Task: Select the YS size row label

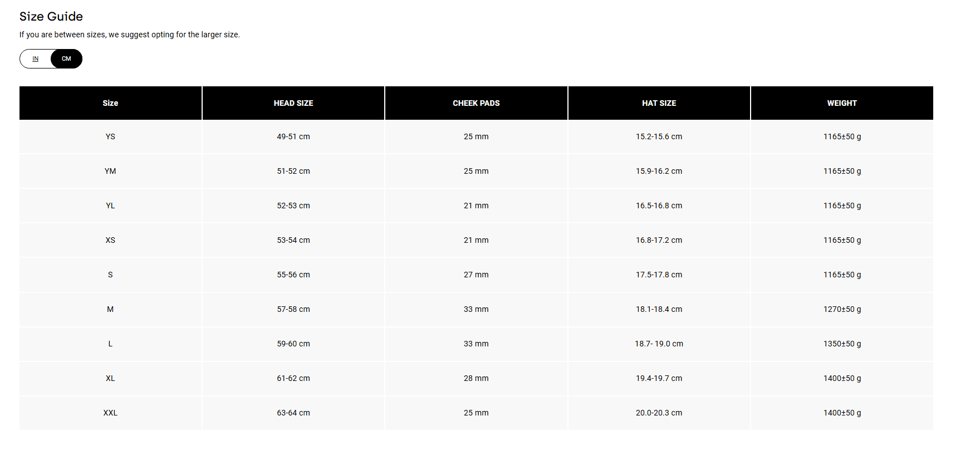Action: click(x=110, y=136)
